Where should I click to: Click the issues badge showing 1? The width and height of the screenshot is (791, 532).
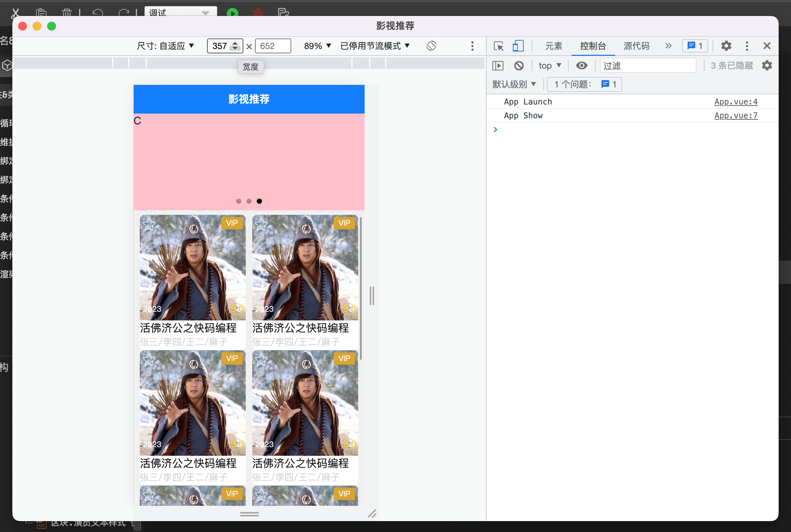(695, 46)
